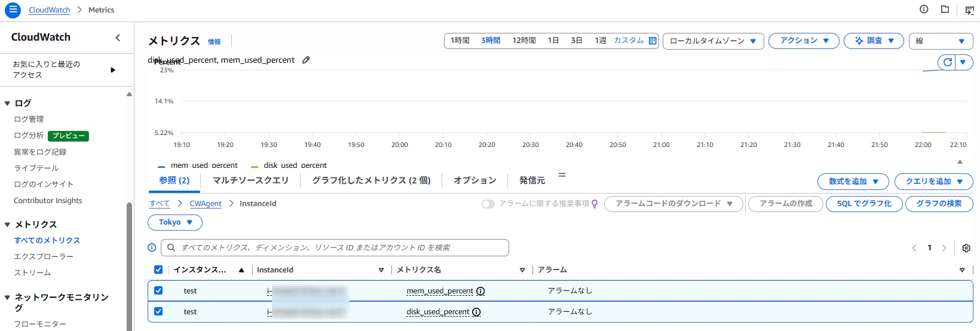Image resolution: width=980 pixels, height=331 pixels.
Task: Open the folder icon in top bar
Action: tap(945, 9)
